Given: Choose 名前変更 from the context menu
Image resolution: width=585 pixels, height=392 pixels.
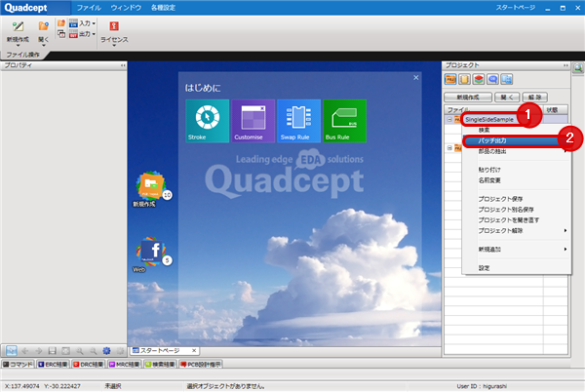Looking at the screenshot, I should 517,180.
